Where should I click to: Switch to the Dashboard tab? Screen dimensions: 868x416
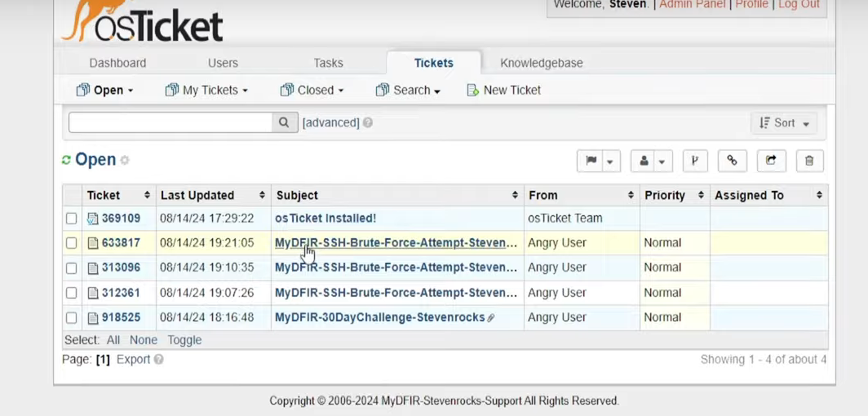118,63
